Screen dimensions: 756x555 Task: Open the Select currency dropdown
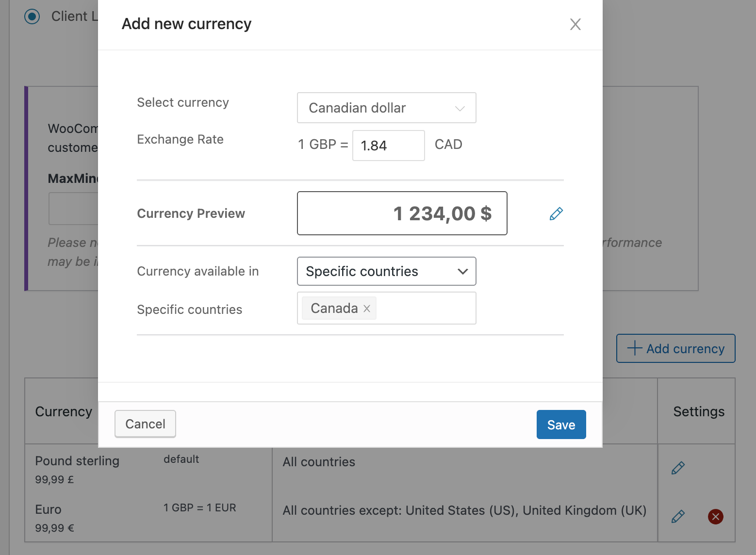386,108
